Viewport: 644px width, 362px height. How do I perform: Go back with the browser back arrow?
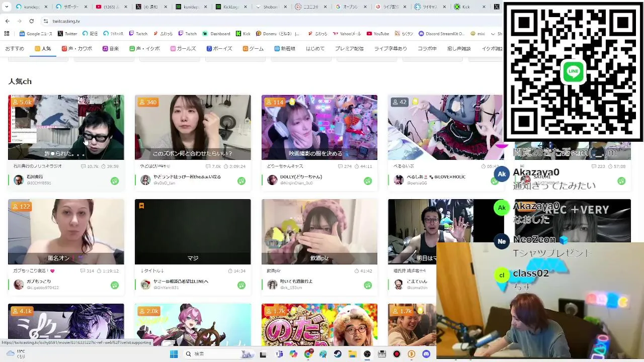(x=7, y=21)
